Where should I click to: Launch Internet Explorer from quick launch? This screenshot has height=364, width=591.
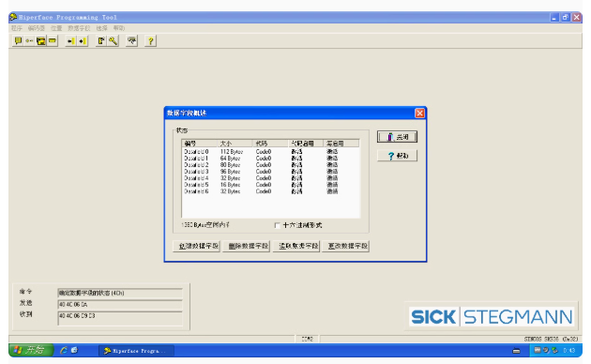click(x=64, y=351)
